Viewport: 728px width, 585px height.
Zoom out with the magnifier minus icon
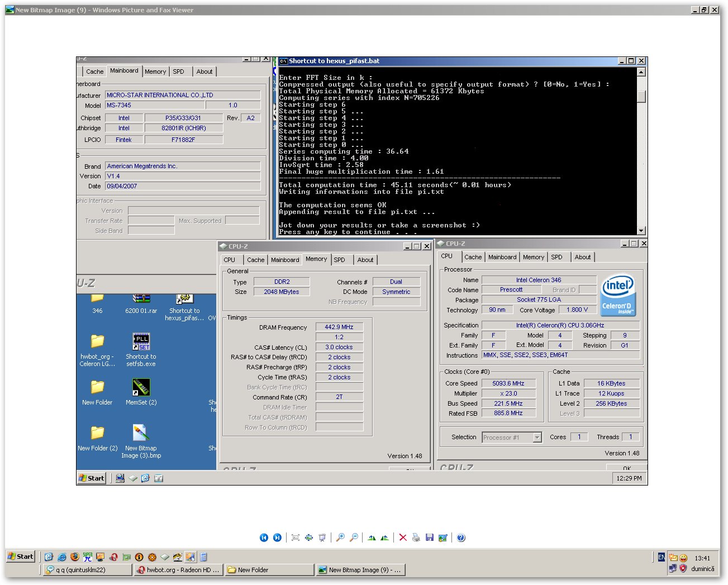click(x=354, y=538)
